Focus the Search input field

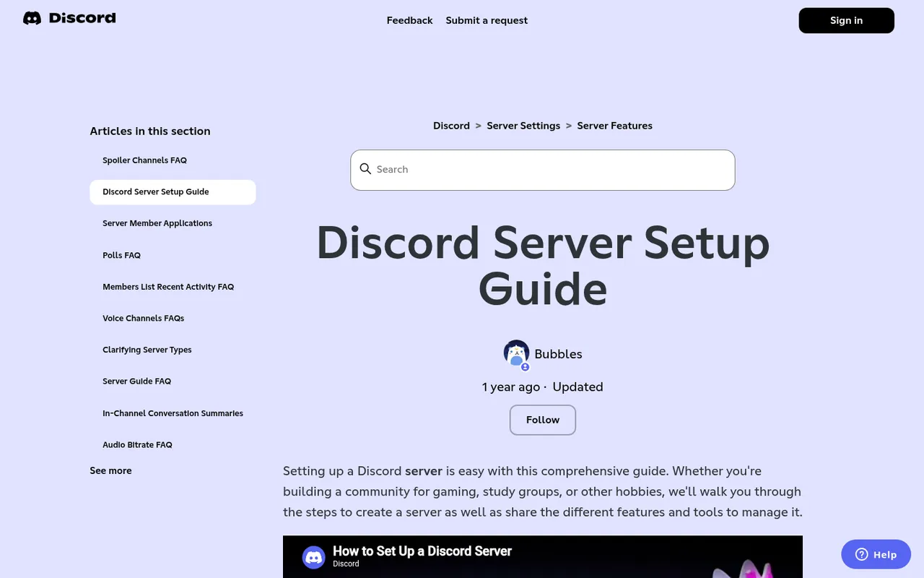coord(543,170)
